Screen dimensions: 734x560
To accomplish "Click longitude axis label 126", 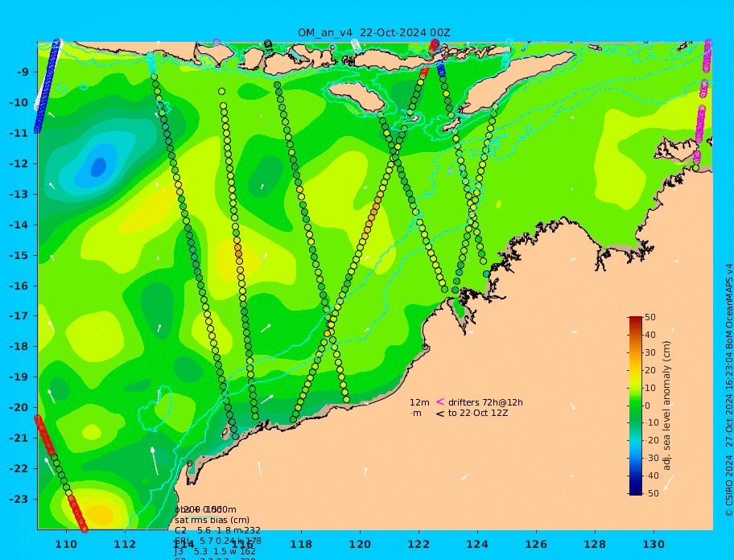I will 536,545.
